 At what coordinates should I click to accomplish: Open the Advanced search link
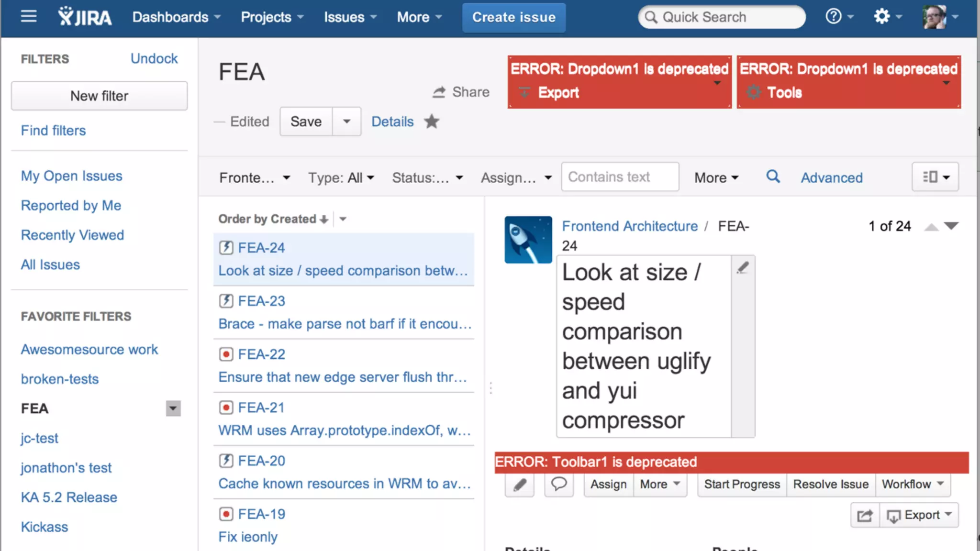click(832, 178)
